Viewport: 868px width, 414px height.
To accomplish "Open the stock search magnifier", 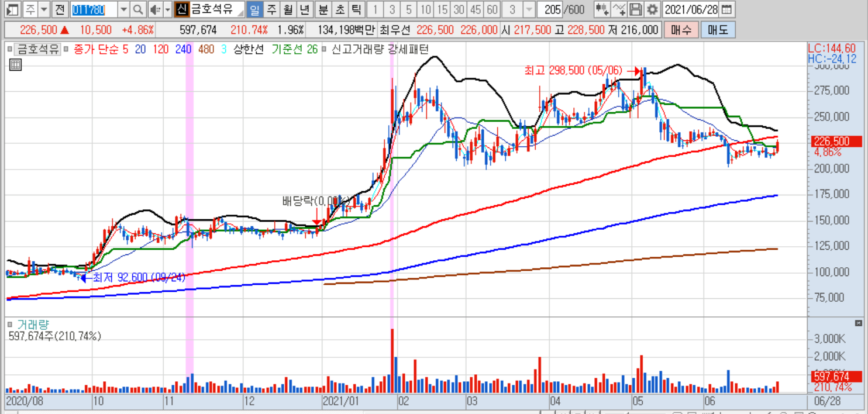I will point(137,9).
